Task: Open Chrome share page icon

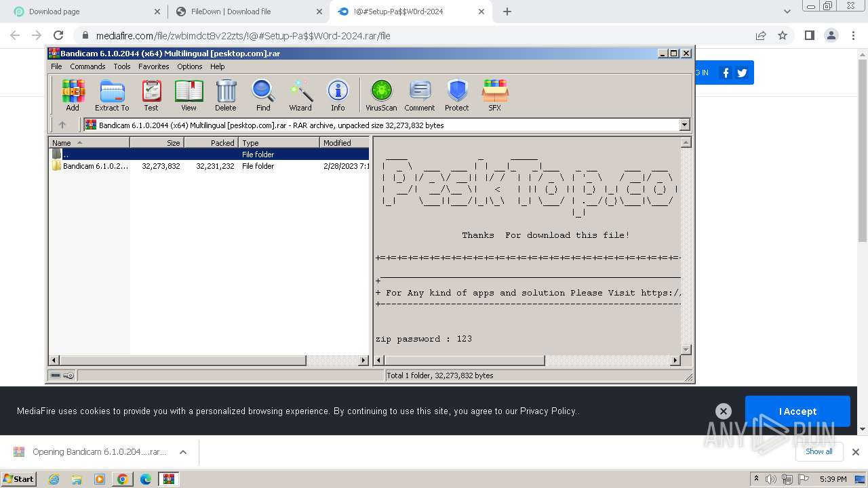Action: pyautogui.click(x=761, y=35)
